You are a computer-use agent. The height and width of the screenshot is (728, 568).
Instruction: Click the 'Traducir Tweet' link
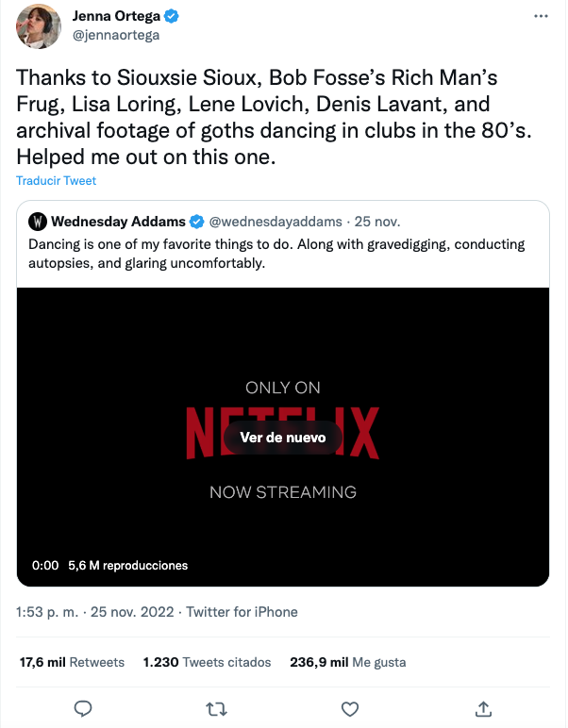point(56,181)
